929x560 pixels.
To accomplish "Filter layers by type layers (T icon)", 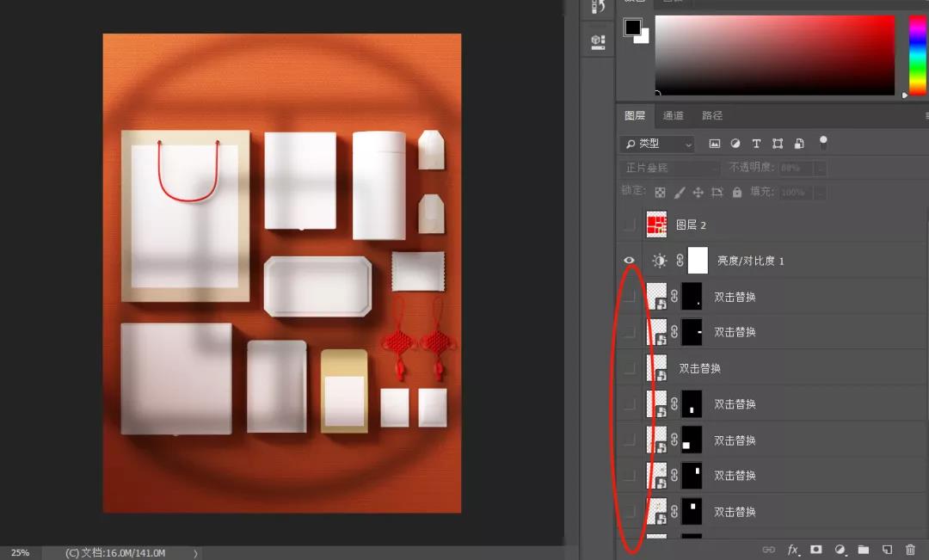I will (x=756, y=144).
